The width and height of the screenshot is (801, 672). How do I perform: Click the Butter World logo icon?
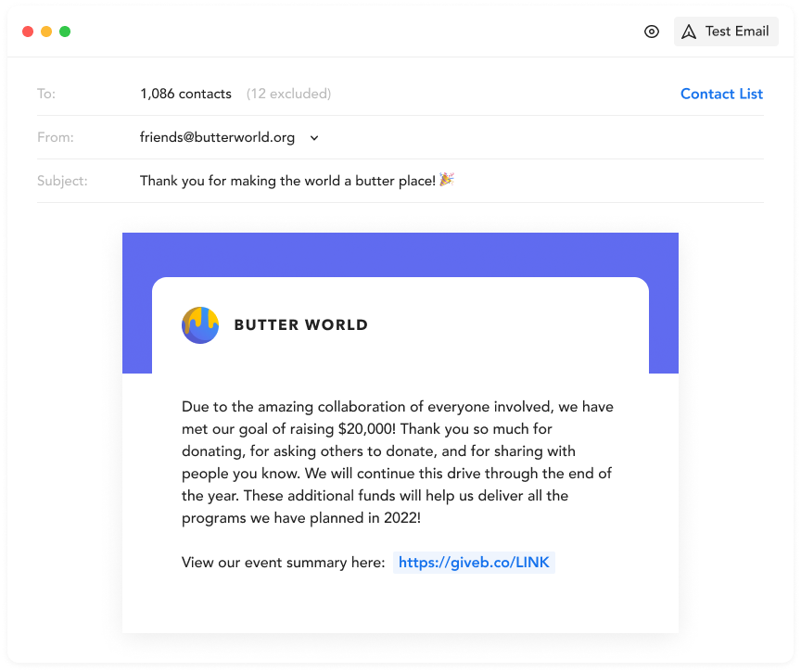pyautogui.click(x=200, y=325)
